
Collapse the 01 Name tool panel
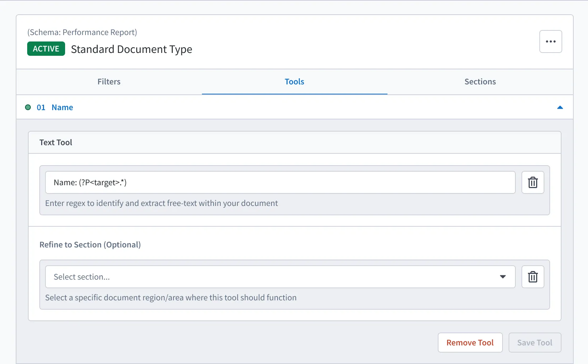(560, 107)
